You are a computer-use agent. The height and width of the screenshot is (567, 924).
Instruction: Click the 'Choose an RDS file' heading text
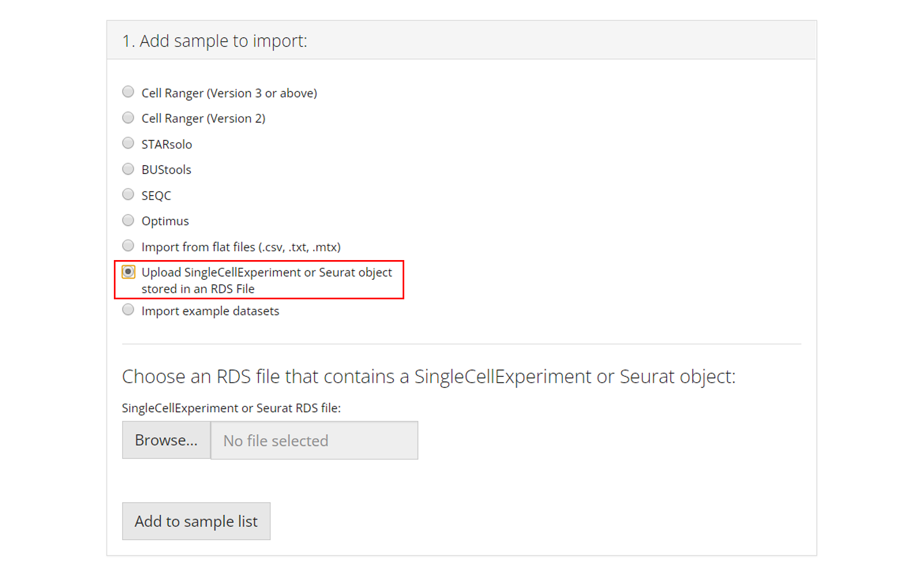(x=428, y=377)
